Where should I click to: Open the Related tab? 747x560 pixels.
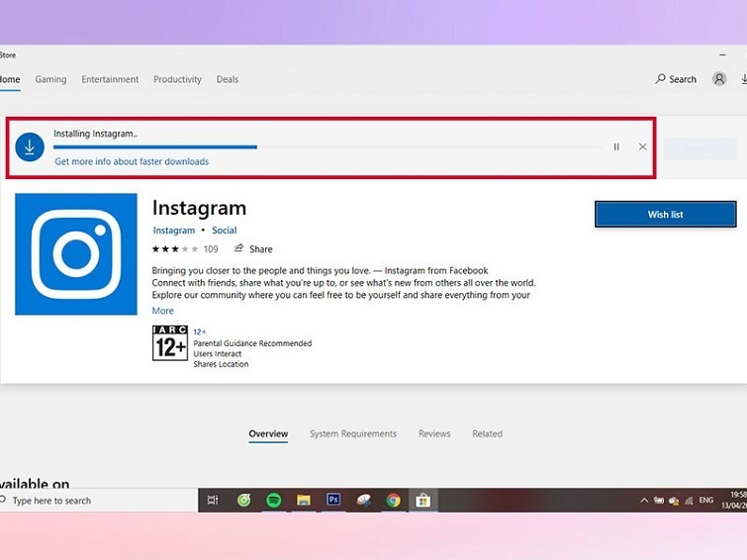[488, 433]
